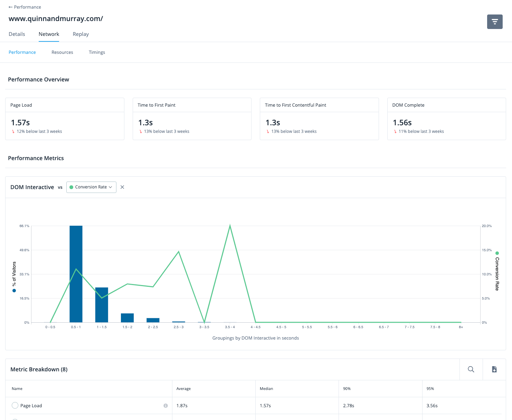This screenshot has height=420, width=512.
Task: Select the Resources sub-tab
Action: pos(62,52)
